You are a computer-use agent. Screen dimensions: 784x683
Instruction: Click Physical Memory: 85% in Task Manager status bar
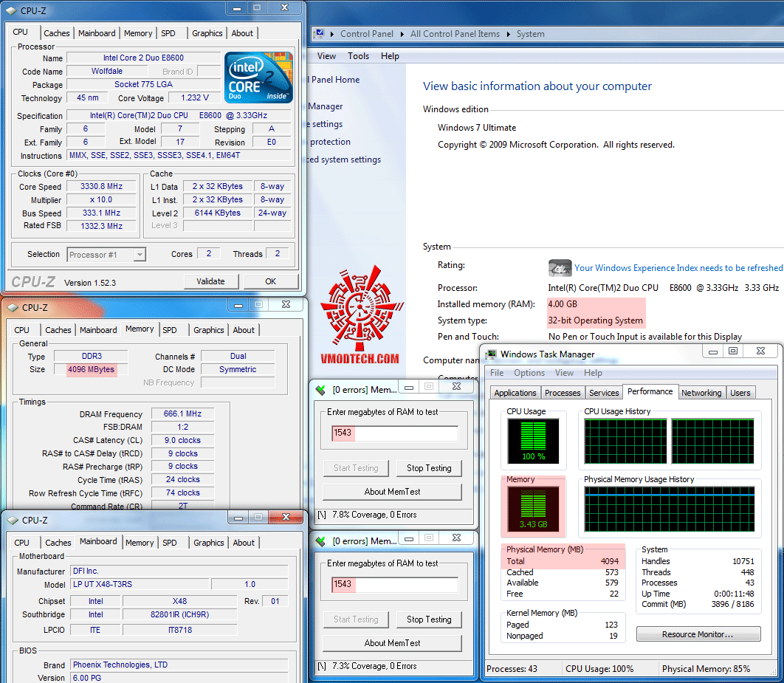[706, 669]
